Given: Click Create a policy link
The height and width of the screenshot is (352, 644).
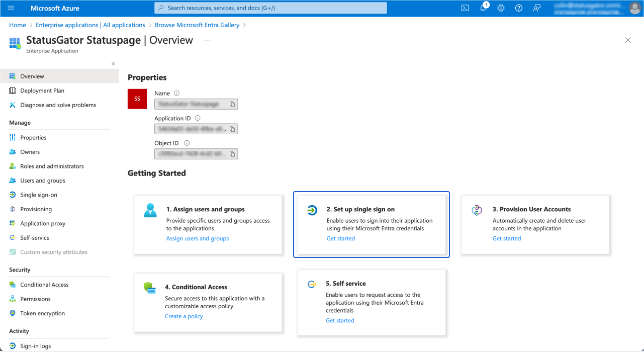Looking at the screenshot, I should click(x=184, y=316).
